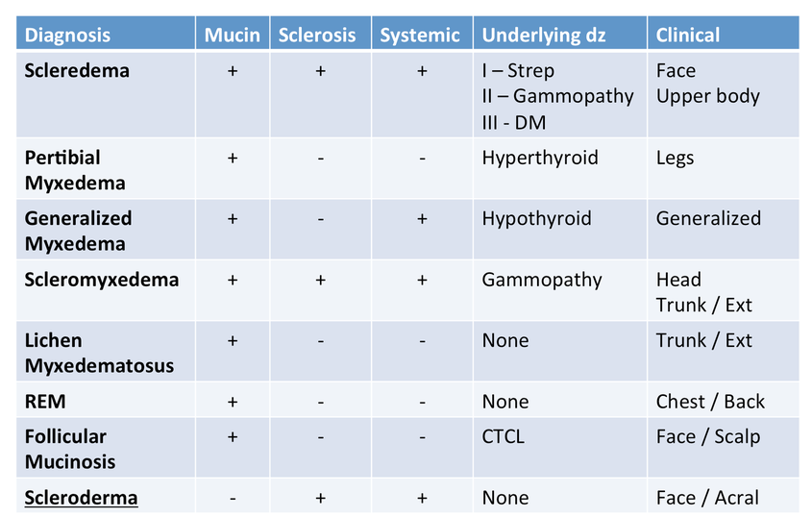Click the Underlying dz header cell
This screenshot has height=517, width=812.
tap(560, 34)
